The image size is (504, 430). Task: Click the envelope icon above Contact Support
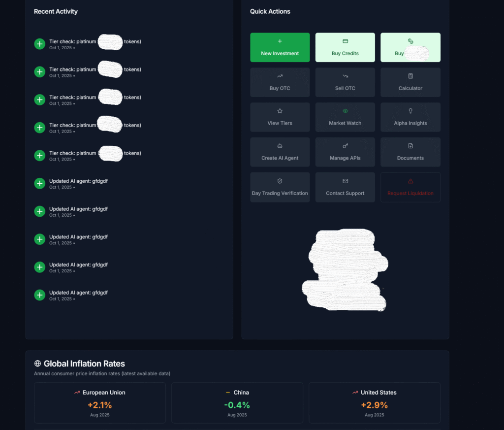(345, 181)
